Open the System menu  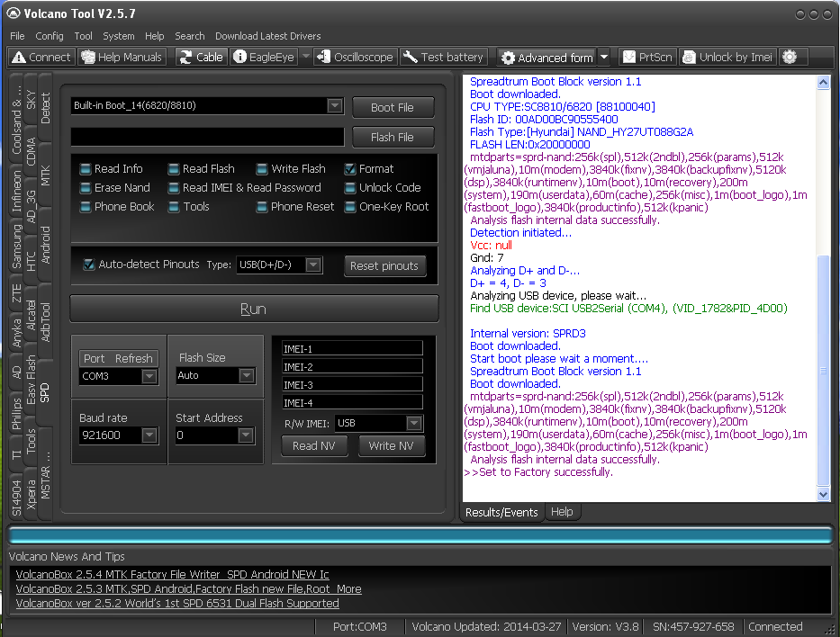(119, 36)
